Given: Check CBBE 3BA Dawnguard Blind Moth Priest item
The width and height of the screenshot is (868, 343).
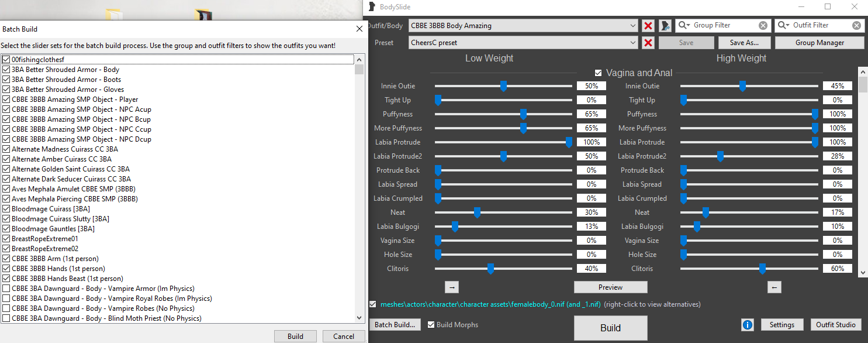Looking at the screenshot, I should tap(6, 318).
